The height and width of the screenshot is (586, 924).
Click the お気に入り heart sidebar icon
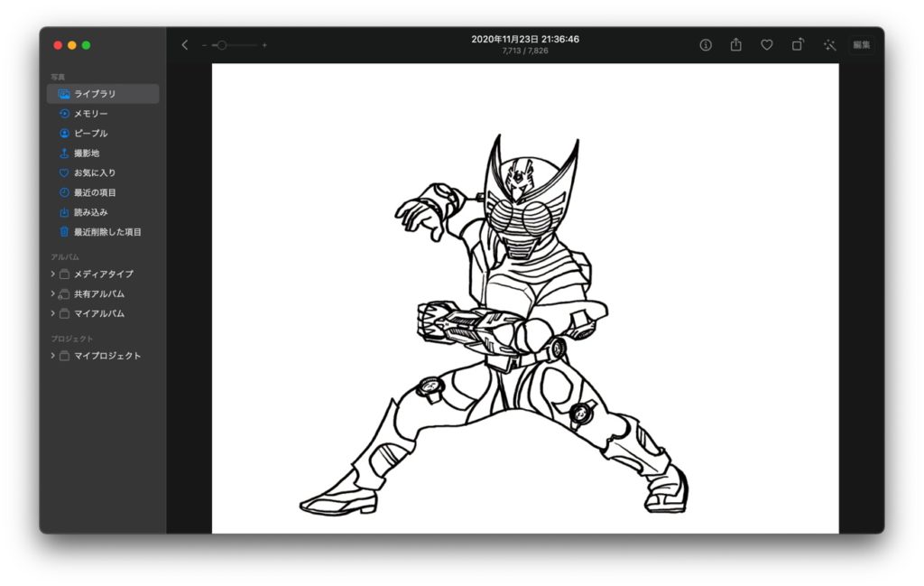pos(64,172)
